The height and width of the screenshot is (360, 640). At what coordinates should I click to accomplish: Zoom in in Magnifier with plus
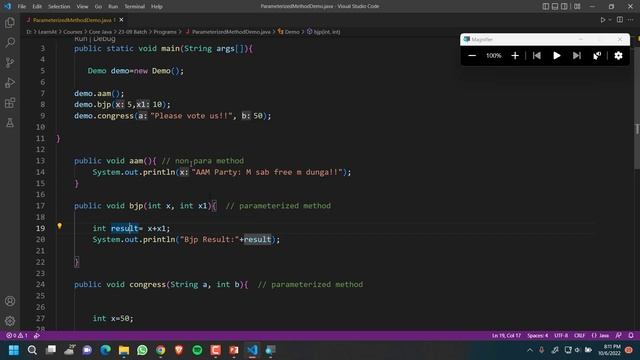click(x=515, y=56)
